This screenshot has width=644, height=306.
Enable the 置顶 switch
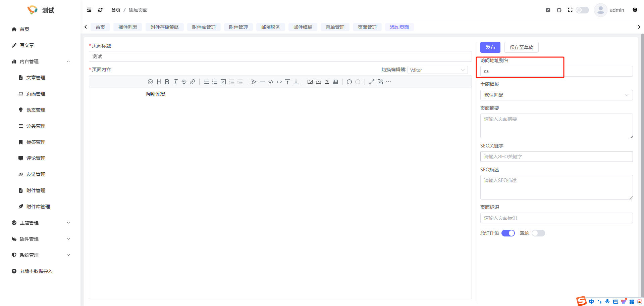click(538, 233)
